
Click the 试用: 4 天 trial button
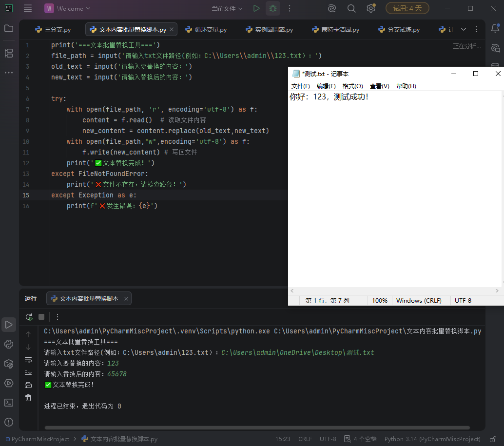[x=407, y=8]
